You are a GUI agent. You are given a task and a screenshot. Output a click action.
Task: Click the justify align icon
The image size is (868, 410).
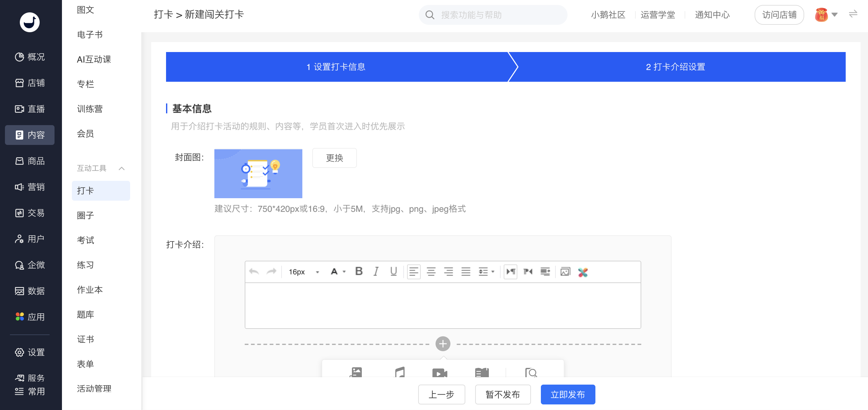[x=466, y=272]
